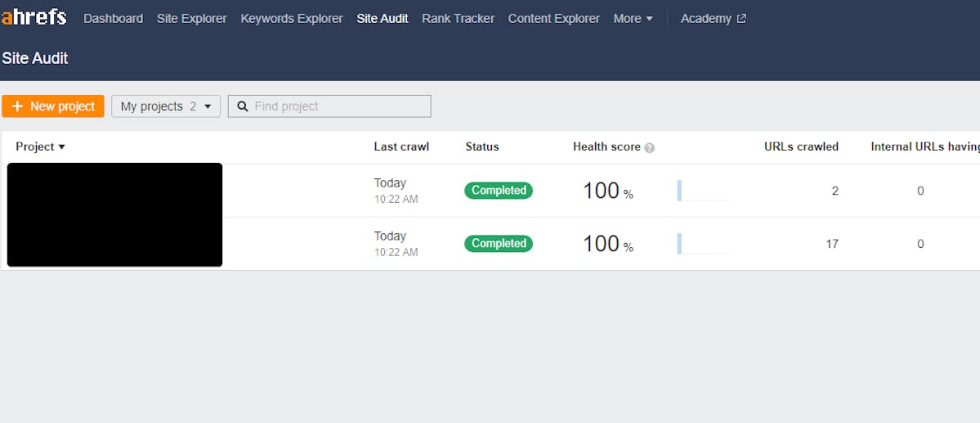Viewport: 980px width, 423px height.
Task: Open Keywords Explorer
Action: [x=292, y=19]
